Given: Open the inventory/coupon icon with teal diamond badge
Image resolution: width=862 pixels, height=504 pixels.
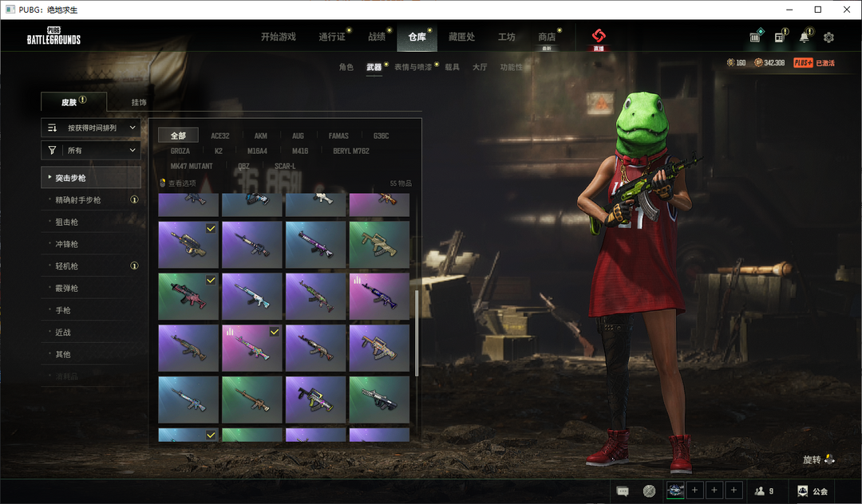Looking at the screenshot, I should (x=756, y=36).
